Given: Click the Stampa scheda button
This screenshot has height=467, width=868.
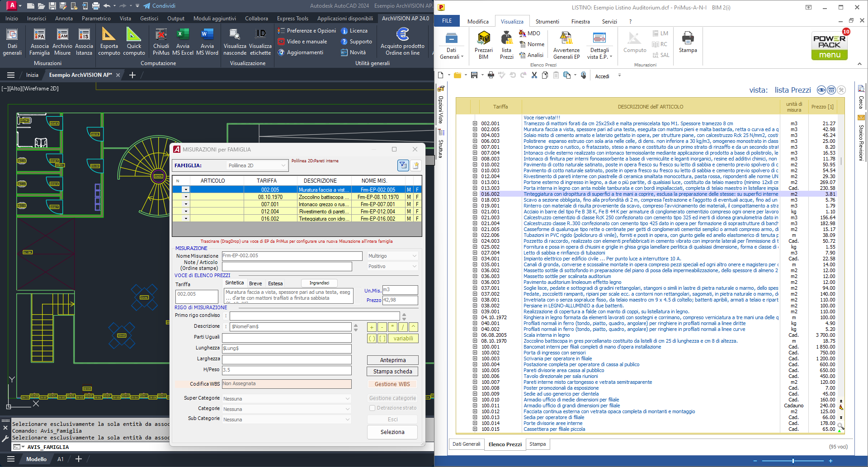Looking at the screenshot, I should 392,372.
